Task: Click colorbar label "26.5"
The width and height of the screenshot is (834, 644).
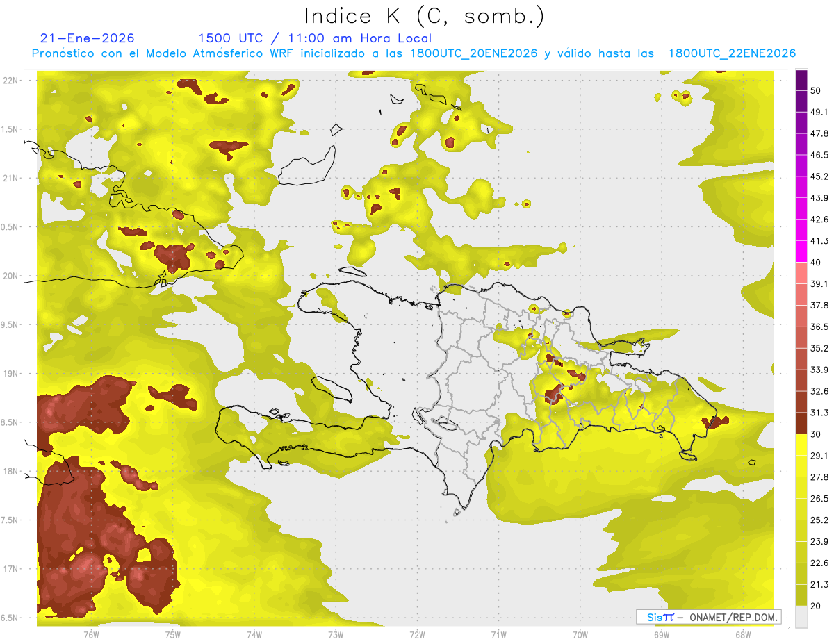Action: [x=819, y=498]
